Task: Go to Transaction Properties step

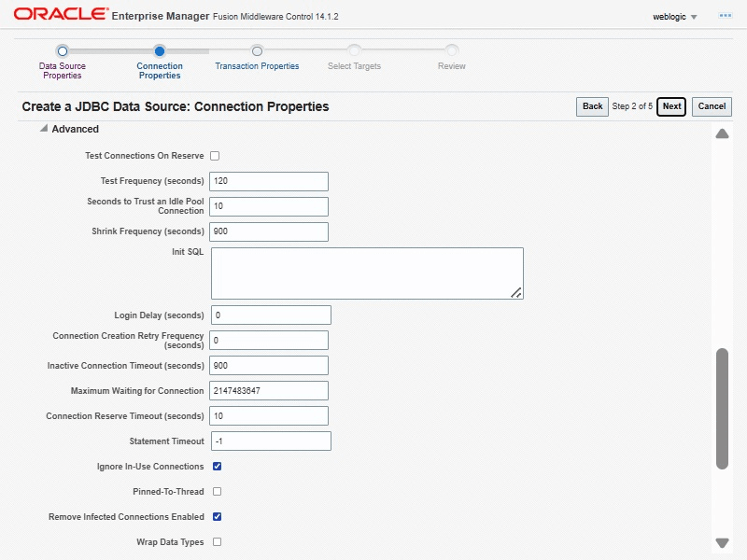Action: coord(257,66)
